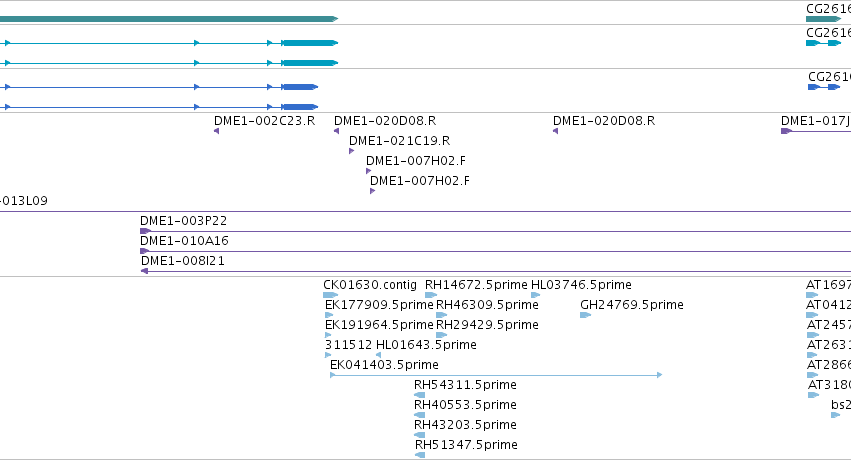Click the long EK041403.5prime span line
The image size is (851, 460).
(496, 375)
